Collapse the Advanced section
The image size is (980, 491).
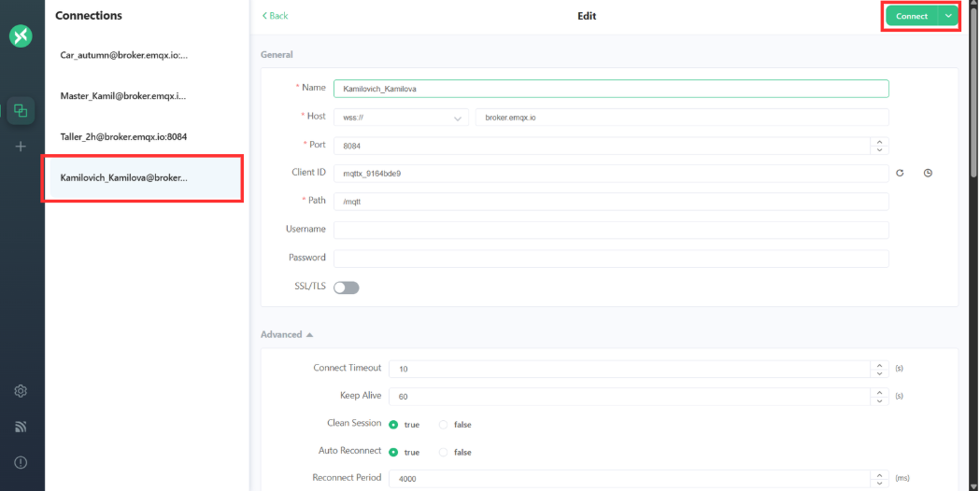[287, 335]
